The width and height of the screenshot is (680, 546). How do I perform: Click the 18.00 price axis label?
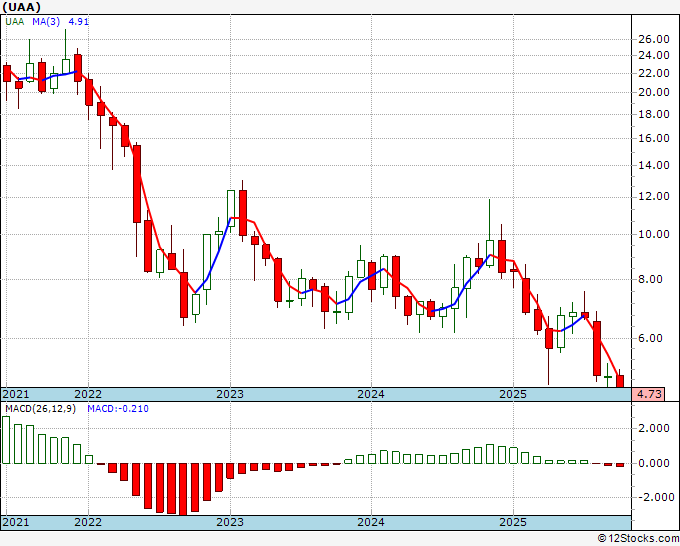coord(654,114)
